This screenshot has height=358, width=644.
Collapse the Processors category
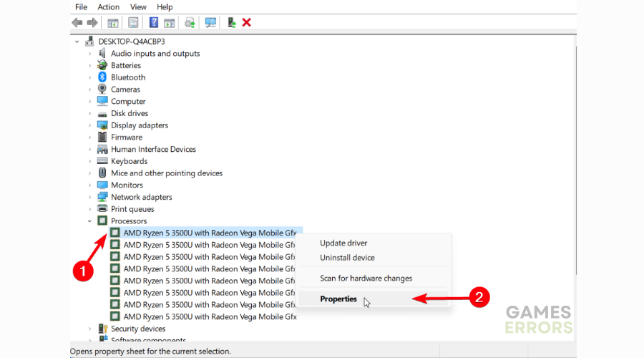click(89, 221)
